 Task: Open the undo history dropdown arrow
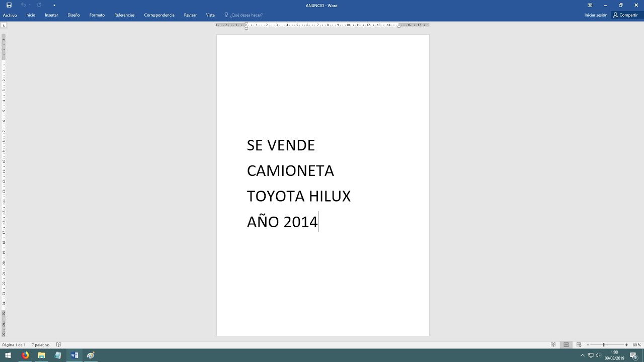click(30, 5)
